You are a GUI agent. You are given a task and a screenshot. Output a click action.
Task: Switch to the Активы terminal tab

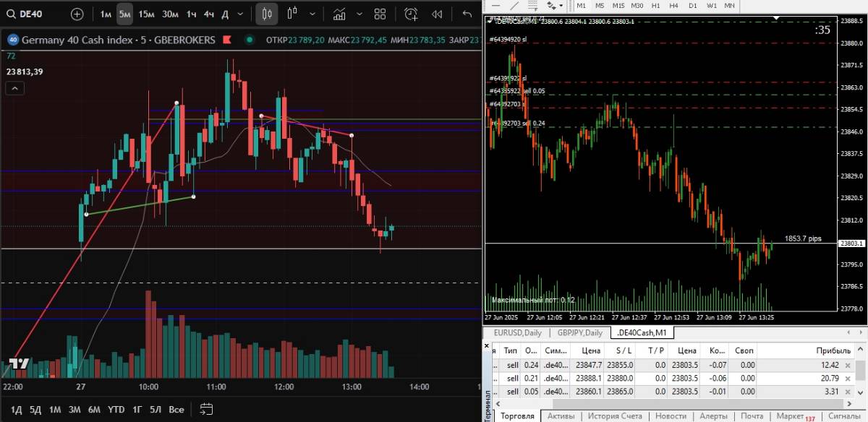pyautogui.click(x=561, y=416)
